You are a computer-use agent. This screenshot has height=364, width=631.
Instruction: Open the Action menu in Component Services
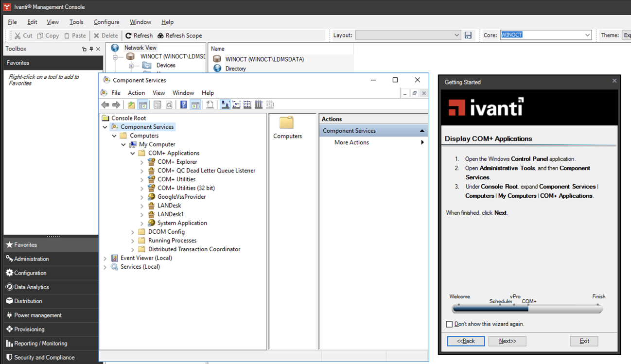tap(136, 93)
